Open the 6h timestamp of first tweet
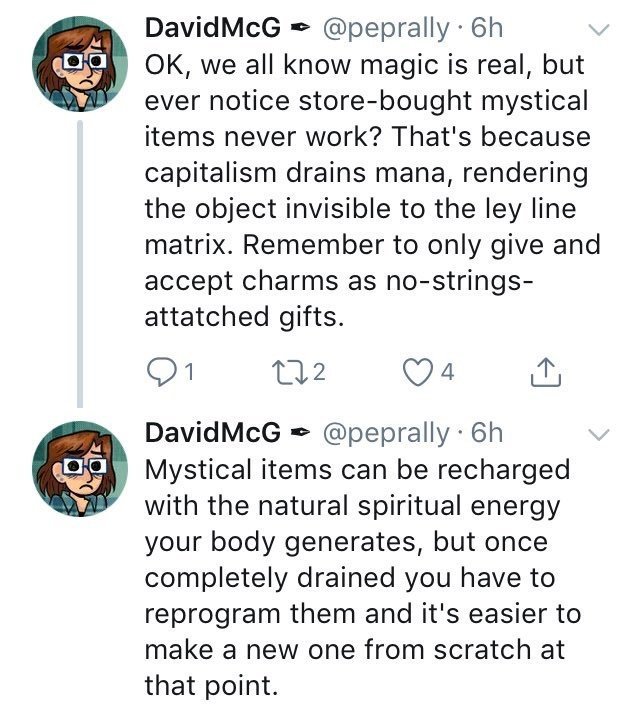This screenshot has width=640, height=713. 487,28
